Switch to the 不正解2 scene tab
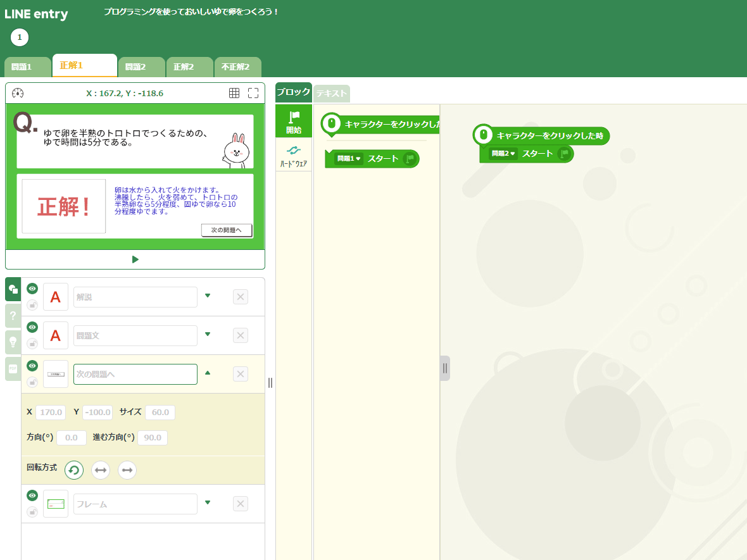Viewport: 747px width, 560px height. [238, 67]
